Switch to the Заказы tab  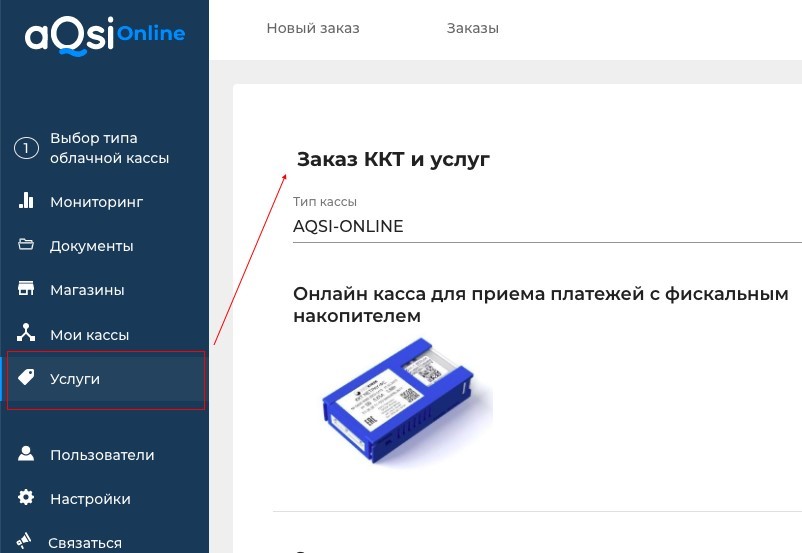click(x=473, y=28)
